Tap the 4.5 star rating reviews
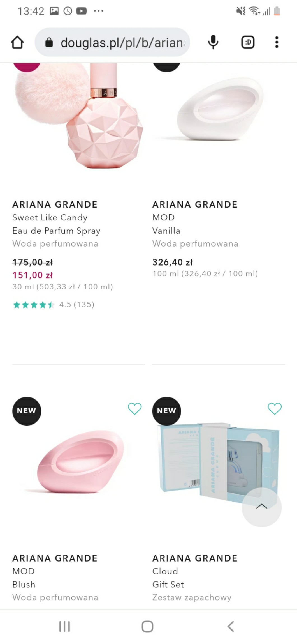Screen dimensions: 297x644 pyautogui.click(x=53, y=305)
